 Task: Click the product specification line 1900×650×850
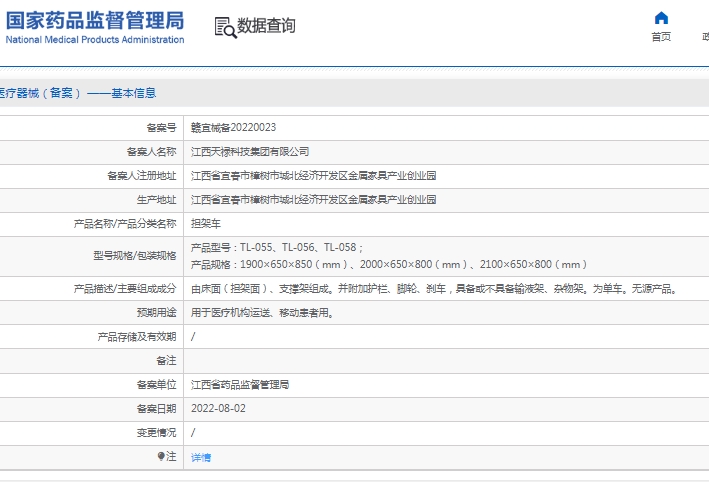click(389, 265)
